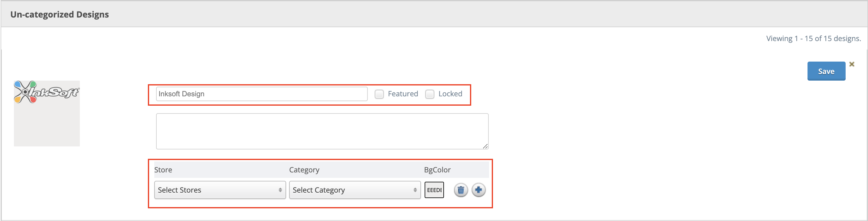Save the Inksoft Design changes
The width and height of the screenshot is (868, 221).
coord(826,71)
